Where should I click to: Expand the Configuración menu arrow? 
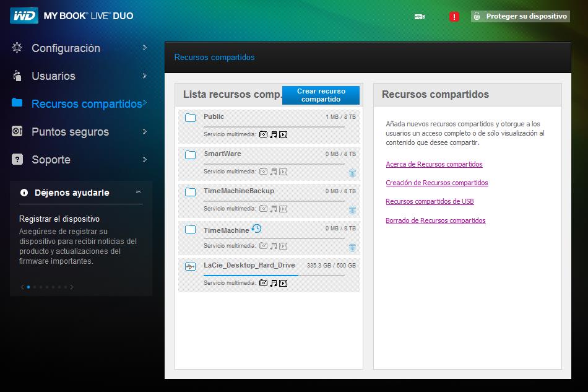pos(144,48)
